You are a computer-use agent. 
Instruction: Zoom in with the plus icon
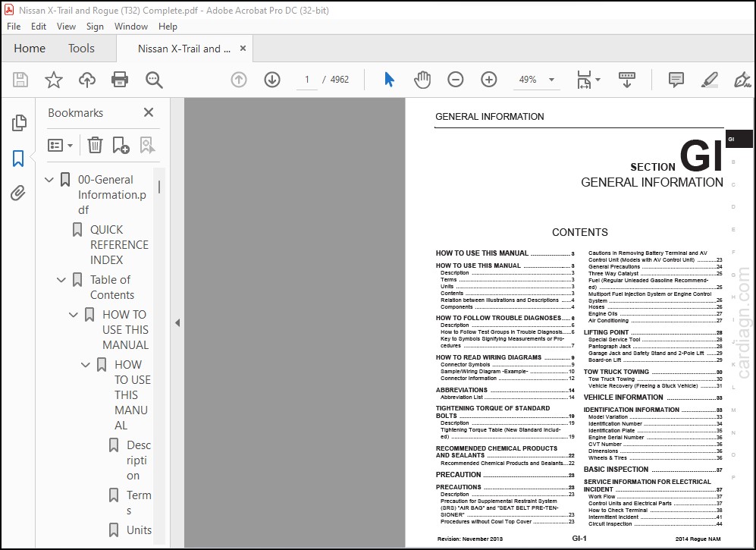click(489, 80)
